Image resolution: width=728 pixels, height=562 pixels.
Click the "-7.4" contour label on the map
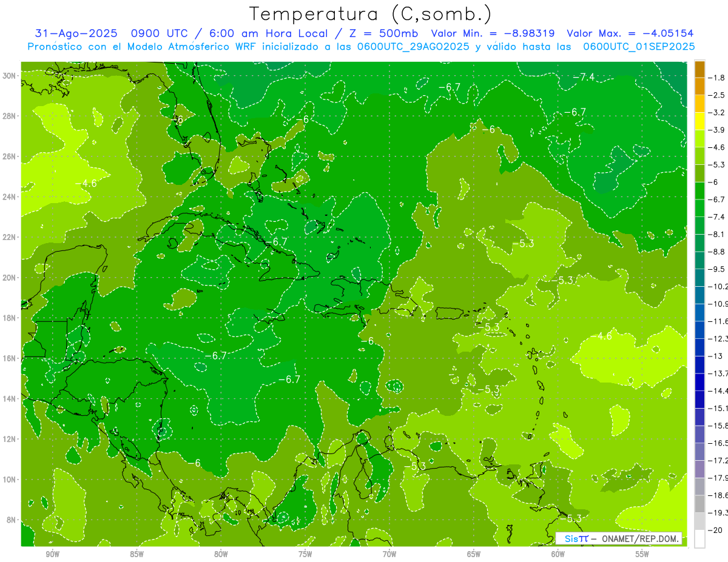(584, 76)
